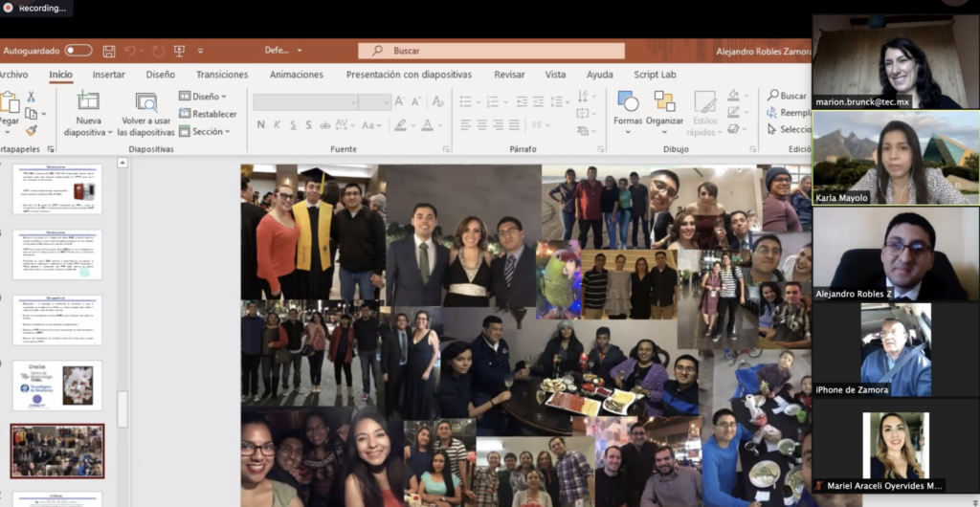The height and width of the screenshot is (507, 980).
Task: Align text left
Action: (x=466, y=125)
